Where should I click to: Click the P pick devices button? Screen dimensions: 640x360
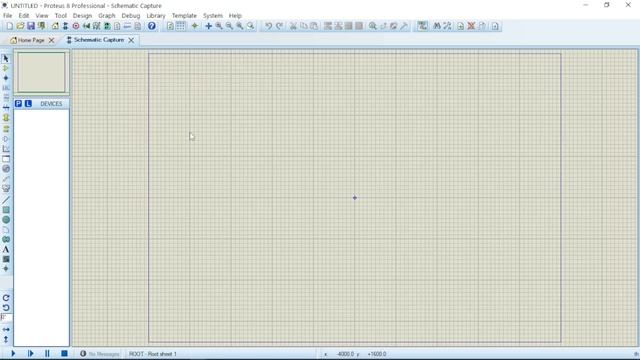[18, 104]
